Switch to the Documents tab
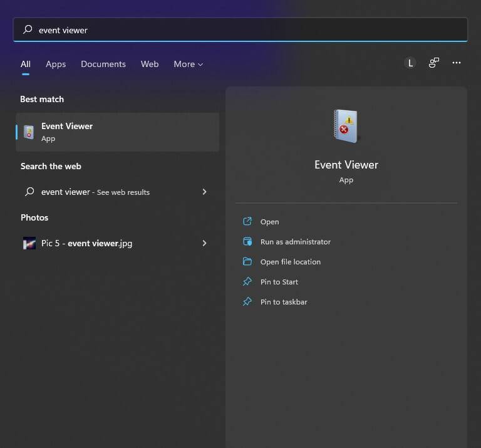The height and width of the screenshot is (448, 481). (103, 64)
